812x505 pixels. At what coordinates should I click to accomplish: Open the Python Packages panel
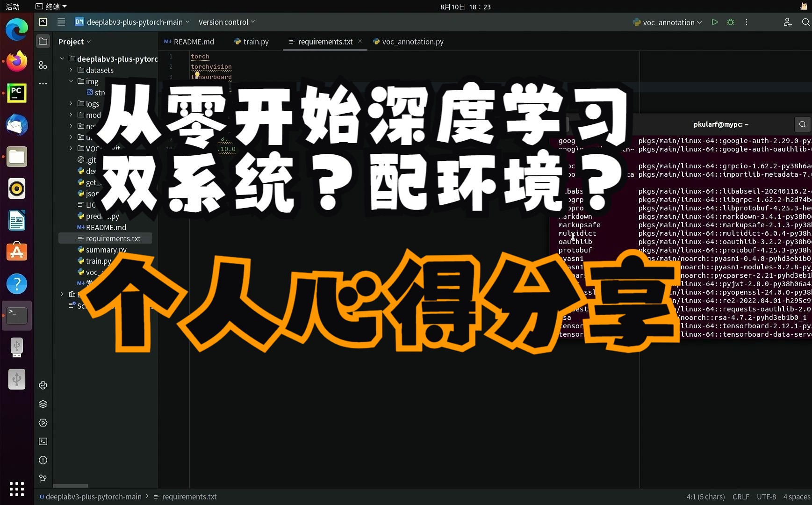click(43, 404)
